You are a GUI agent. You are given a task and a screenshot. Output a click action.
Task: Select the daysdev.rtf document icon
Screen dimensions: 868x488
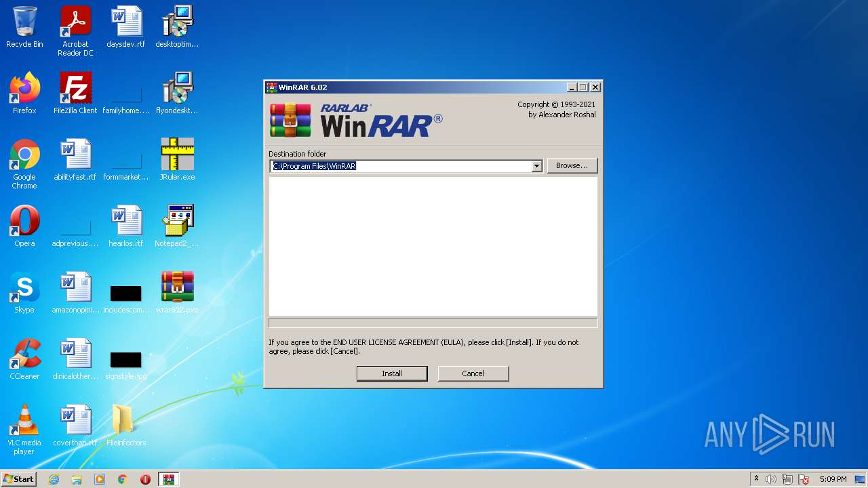[126, 27]
